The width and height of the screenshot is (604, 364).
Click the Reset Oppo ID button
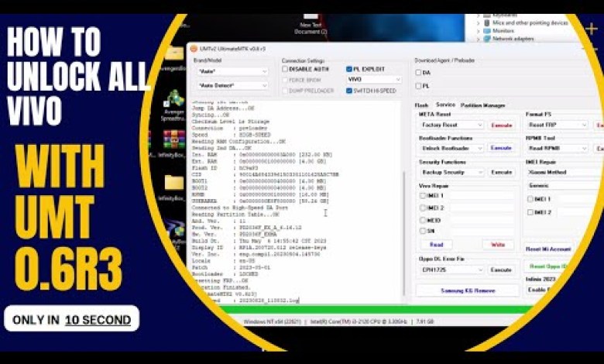547,266
